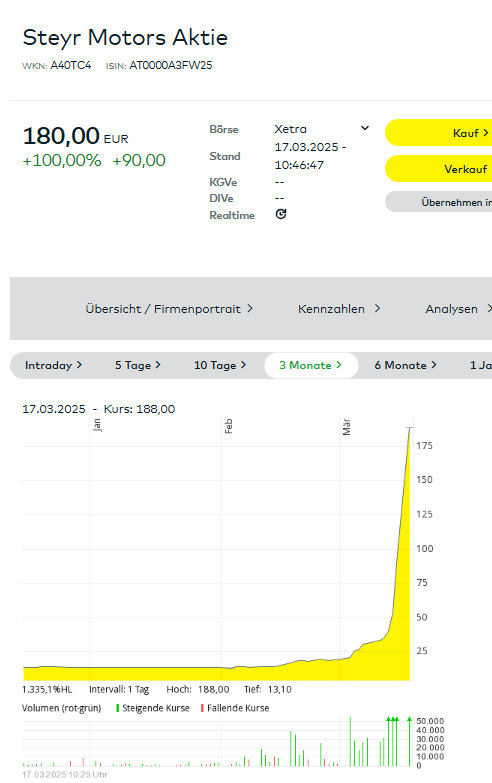Click the +100,00% change value
Screen dimensions: 492x783
coord(62,160)
